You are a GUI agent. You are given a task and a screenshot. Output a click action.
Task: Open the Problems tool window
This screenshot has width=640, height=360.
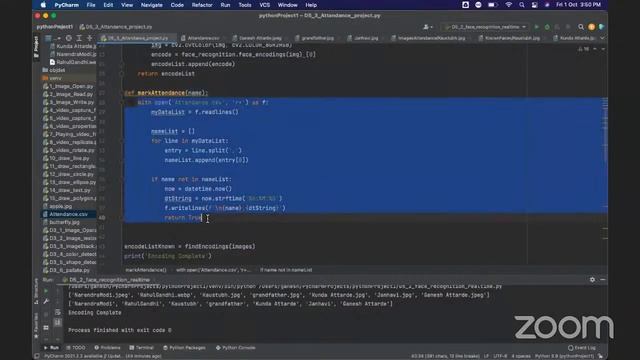[x=107, y=348]
